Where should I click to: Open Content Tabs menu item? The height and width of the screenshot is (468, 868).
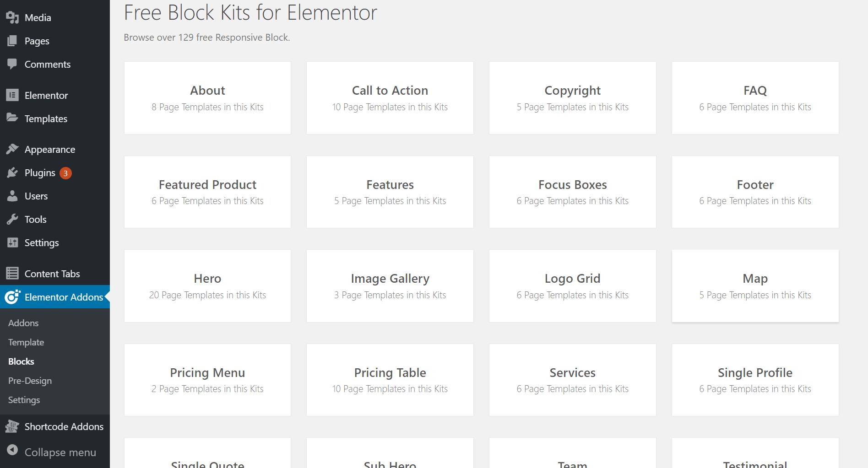pos(55,274)
